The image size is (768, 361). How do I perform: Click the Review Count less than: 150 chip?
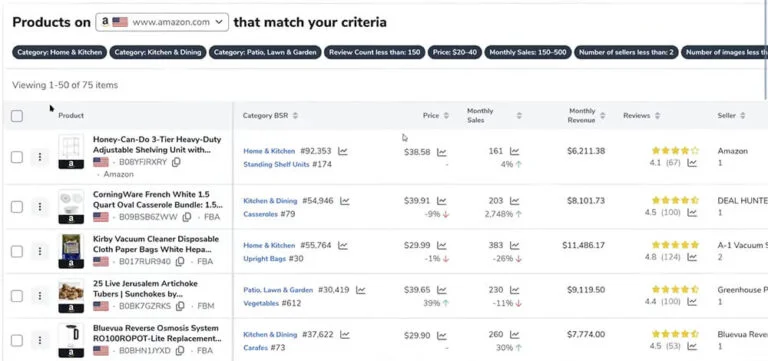[375, 52]
